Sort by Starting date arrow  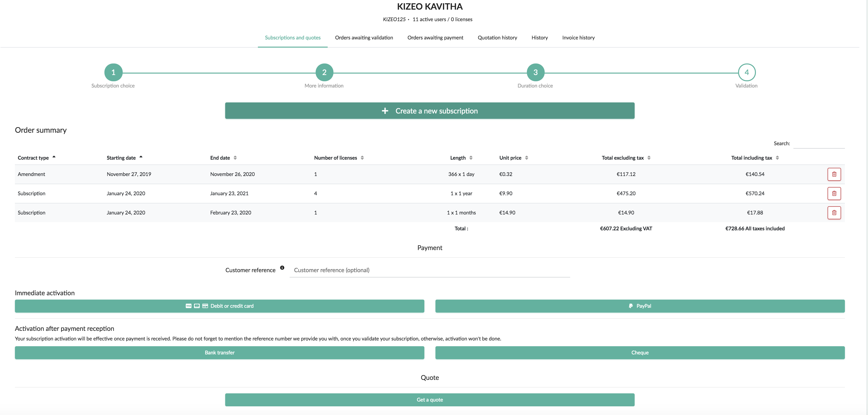click(x=141, y=157)
